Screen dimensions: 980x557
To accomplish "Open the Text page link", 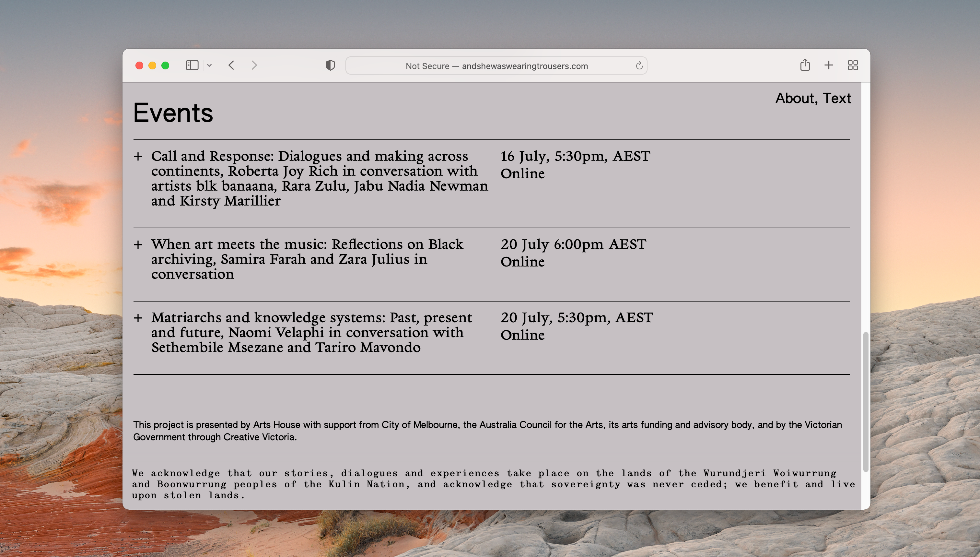I will [837, 98].
